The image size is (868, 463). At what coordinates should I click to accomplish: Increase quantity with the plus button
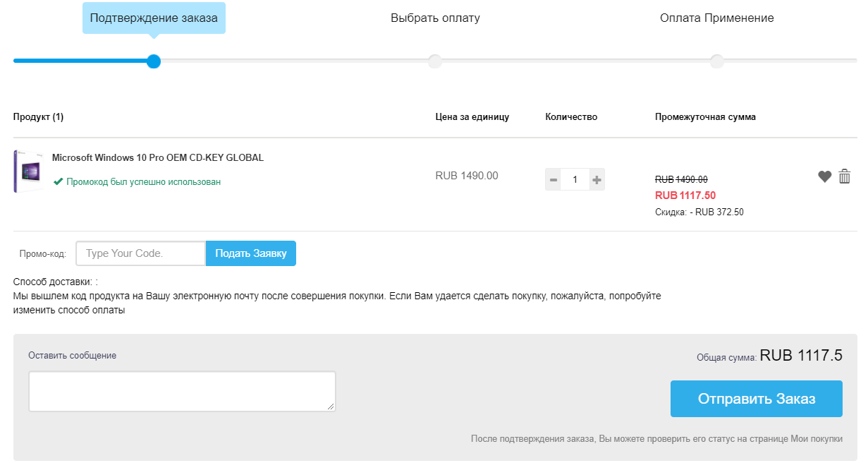coord(597,180)
